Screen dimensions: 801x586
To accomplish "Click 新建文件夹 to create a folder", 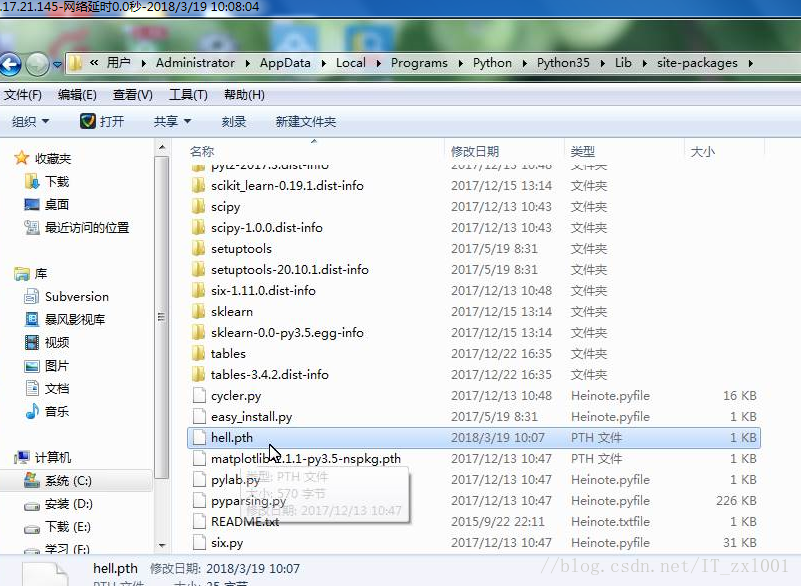I will pos(306,122).
